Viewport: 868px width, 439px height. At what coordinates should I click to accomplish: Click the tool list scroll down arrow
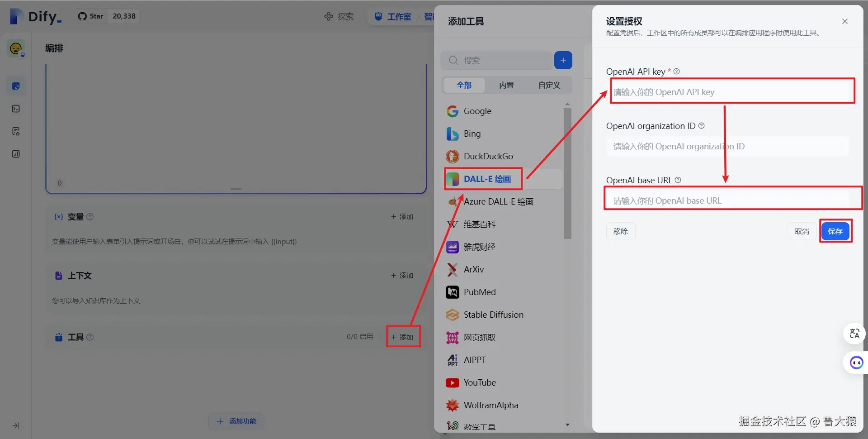pos(567,425)
